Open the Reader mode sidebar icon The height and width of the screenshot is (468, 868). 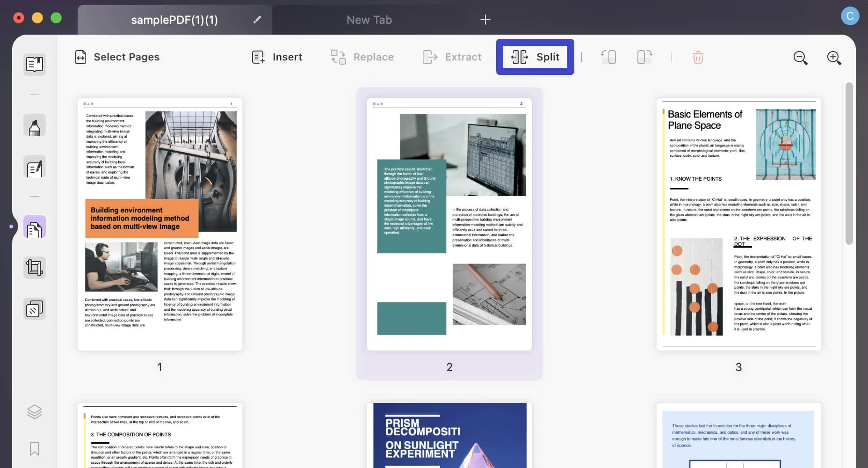tap(35, 65)
